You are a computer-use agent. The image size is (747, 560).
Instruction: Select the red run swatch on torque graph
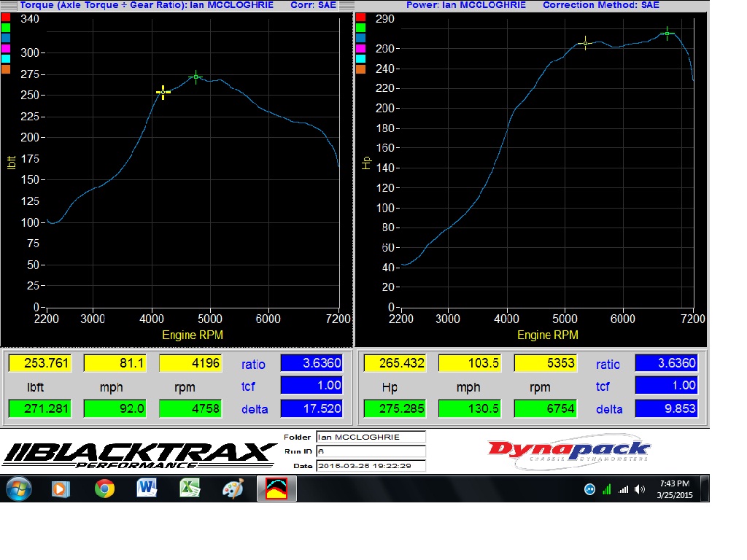6,17
